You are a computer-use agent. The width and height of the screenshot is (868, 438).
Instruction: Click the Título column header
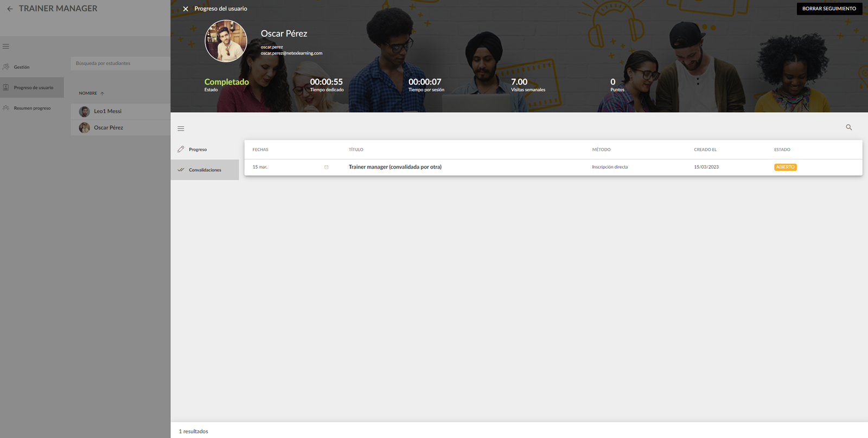click(356, 150)
